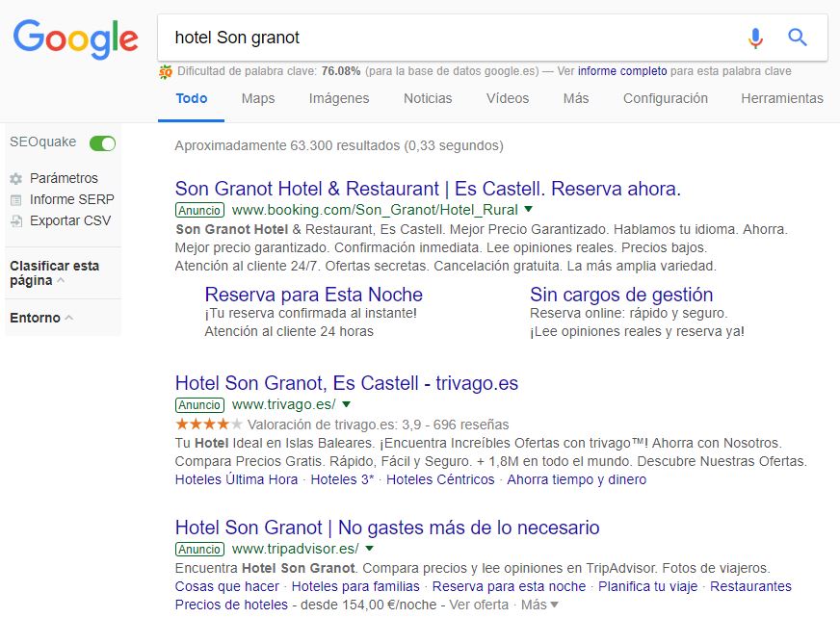Open Hotel Son Granot No gastes más result
This screenshot has width=840, height=618.
coord(387,528)
